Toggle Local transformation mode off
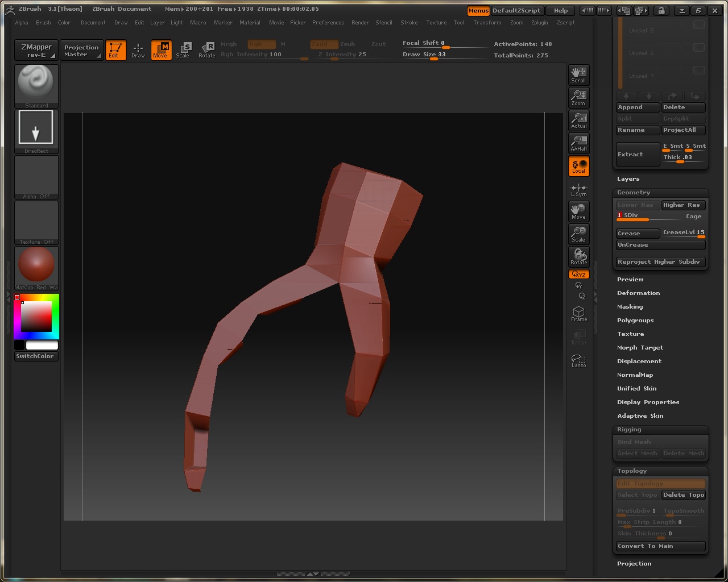Screen dimensions: 728x582 coord(578,166)
